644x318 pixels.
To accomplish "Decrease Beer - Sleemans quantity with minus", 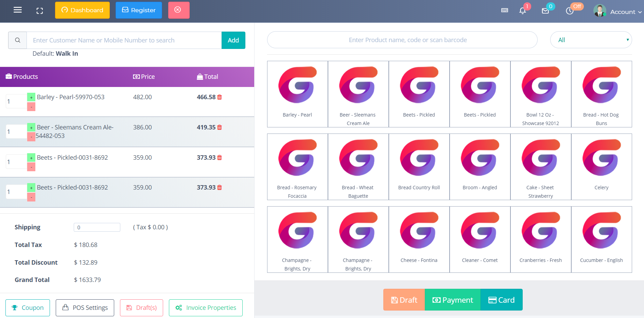I will [x=31, y=137].
